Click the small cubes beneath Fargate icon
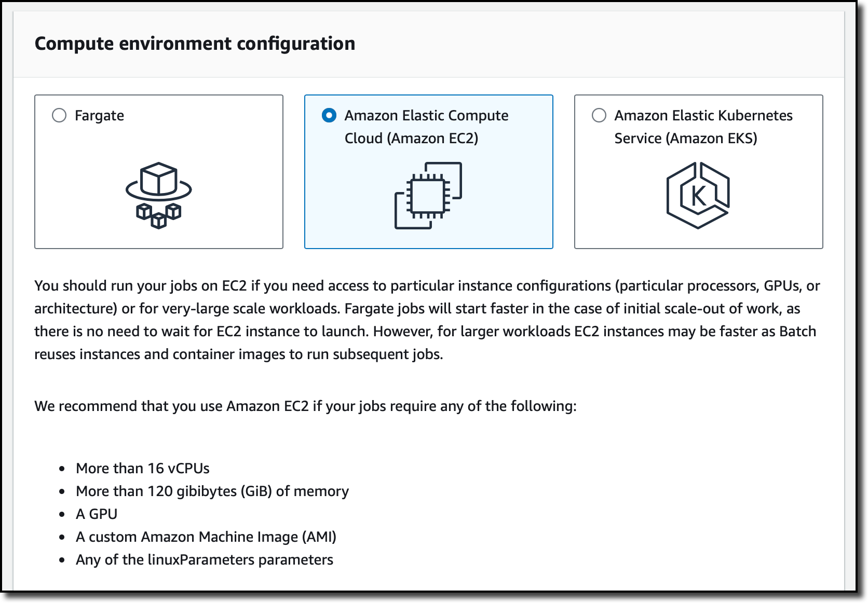Viewport: 868px width, 603px height. [x=159, y=215]
